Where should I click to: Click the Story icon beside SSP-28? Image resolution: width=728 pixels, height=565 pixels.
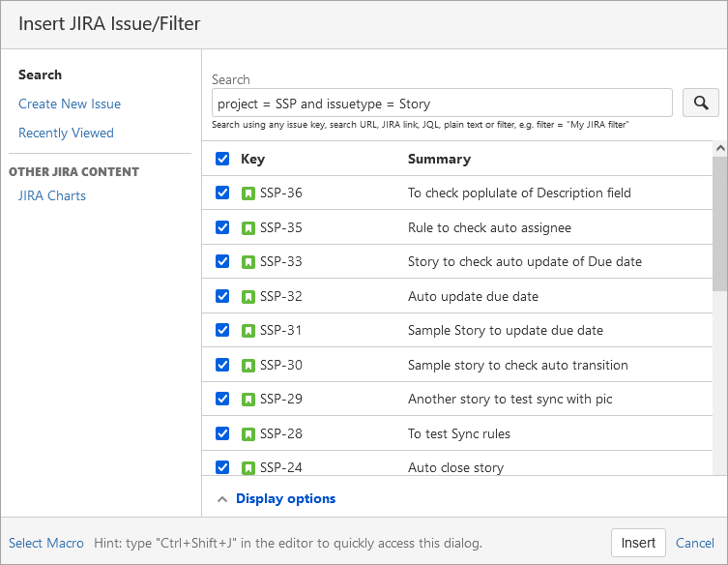pos(248,433)
